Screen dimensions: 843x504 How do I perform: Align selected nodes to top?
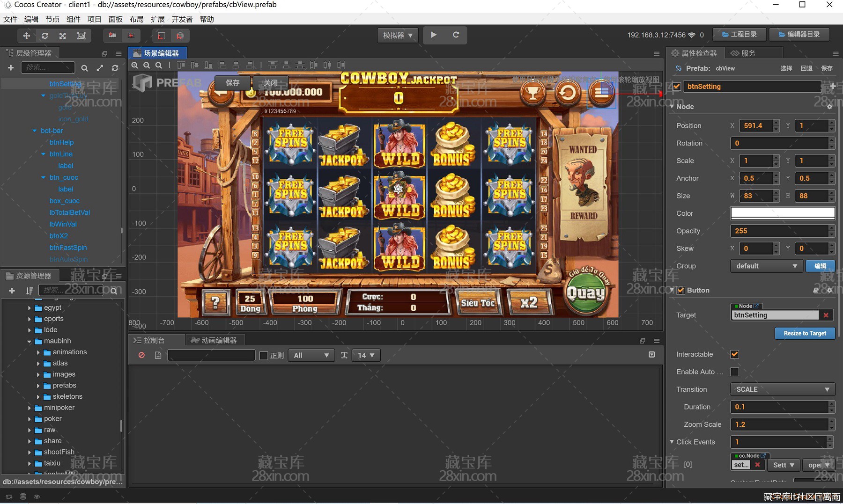pyautogui.click(x=181, y=66)
